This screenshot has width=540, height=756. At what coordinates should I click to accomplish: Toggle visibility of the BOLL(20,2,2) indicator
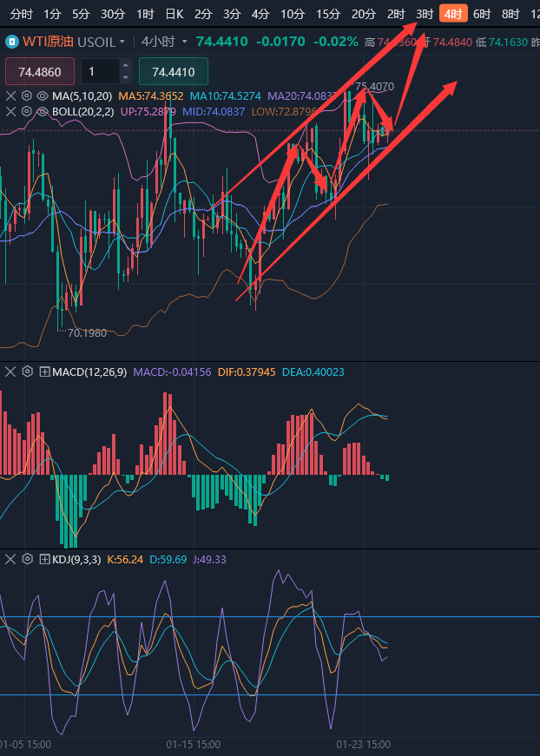click(x=43, y=112)
